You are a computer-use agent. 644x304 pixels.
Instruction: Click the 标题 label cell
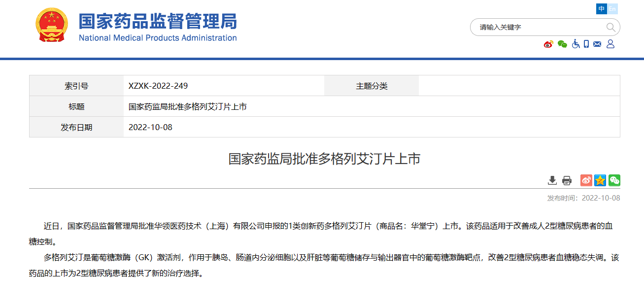click(76, 106)
